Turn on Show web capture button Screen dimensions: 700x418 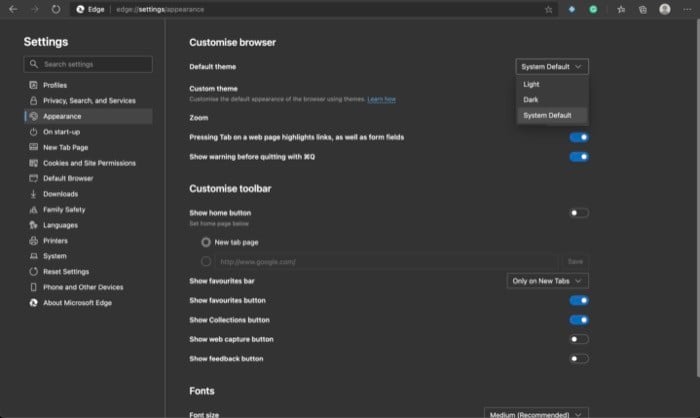click(x=579, y=339)
